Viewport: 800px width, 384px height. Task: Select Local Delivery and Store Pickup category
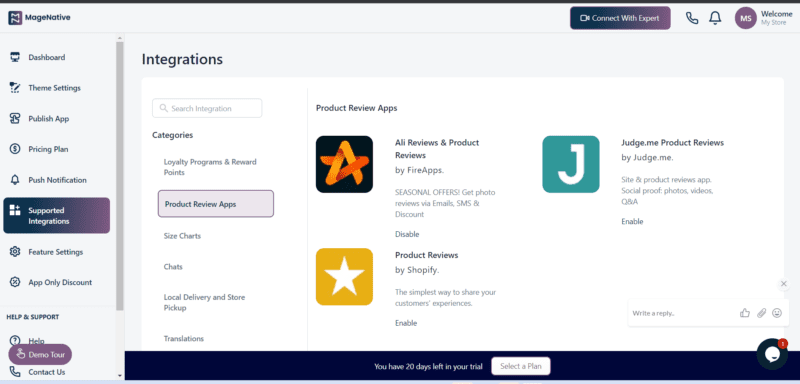(205, 302)
